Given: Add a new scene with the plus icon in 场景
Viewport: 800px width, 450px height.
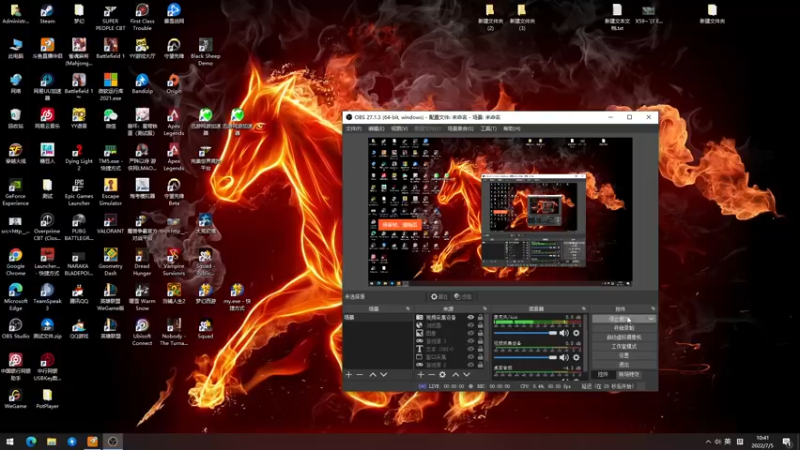Looking at the screenshot, I should click(x=348, y=374).
